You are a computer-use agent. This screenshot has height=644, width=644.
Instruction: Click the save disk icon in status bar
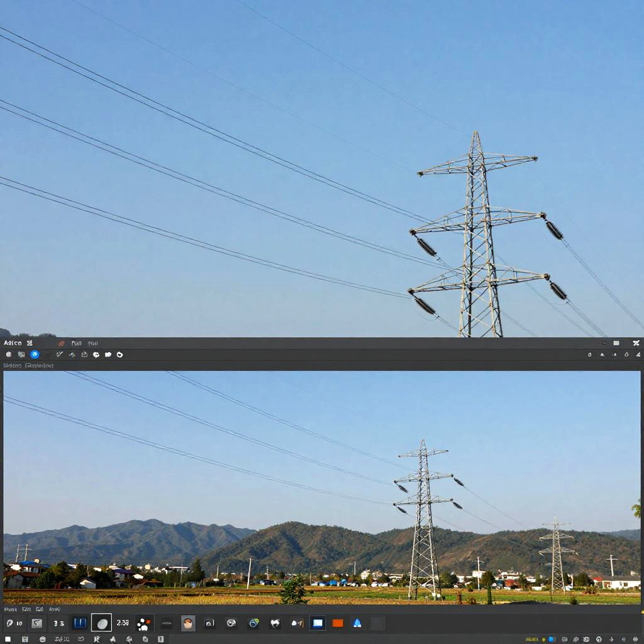point(24,639)
